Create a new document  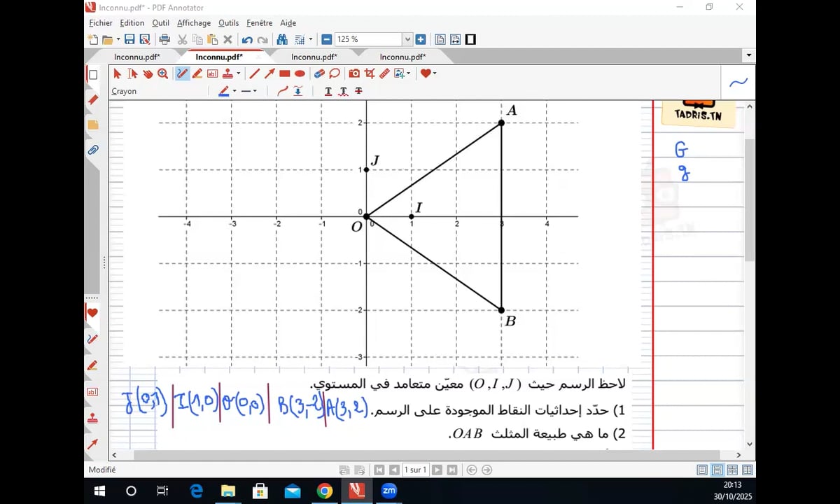point(93,40)
